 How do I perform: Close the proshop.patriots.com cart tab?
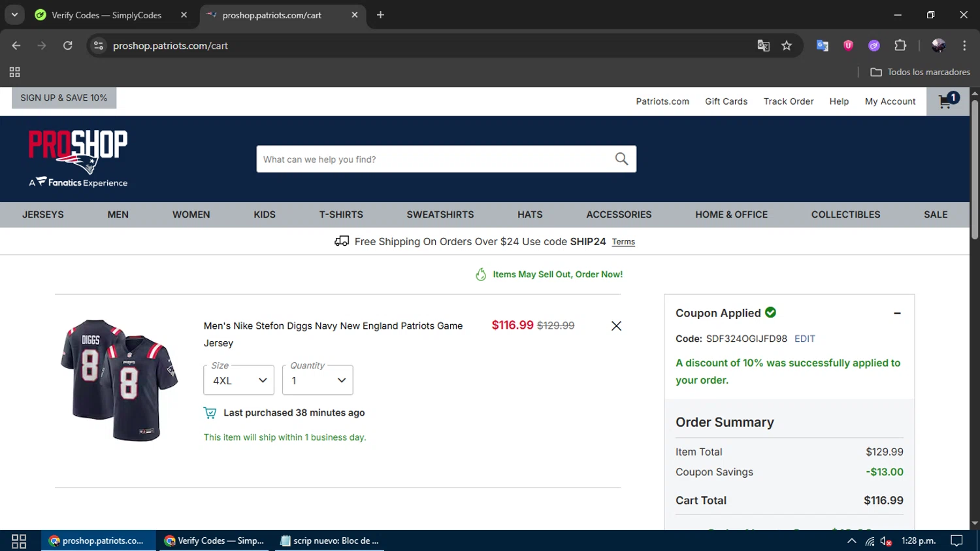coord(355,15)
